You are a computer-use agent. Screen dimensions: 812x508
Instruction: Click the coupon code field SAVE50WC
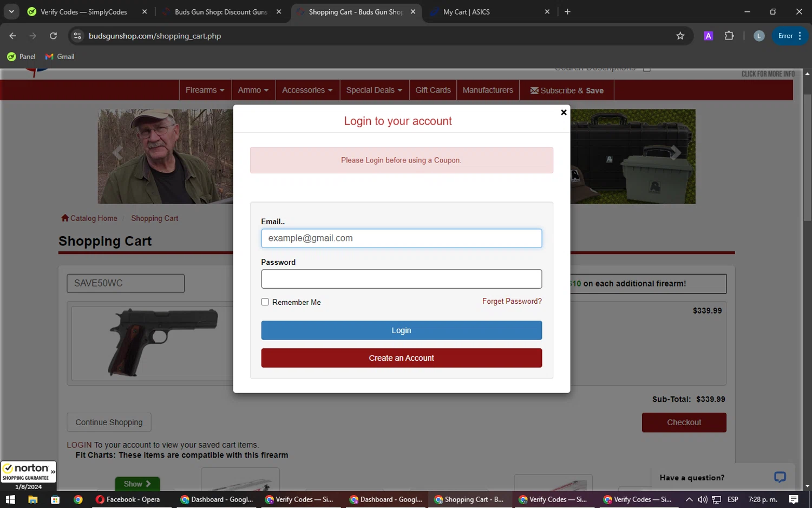coord(126,283)
